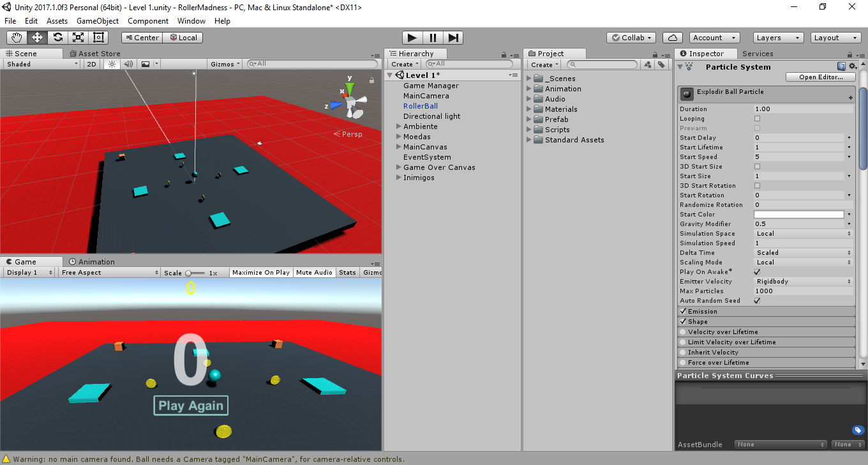
Task: Advance one frame with Step button
Action: (x=453, y=38)
